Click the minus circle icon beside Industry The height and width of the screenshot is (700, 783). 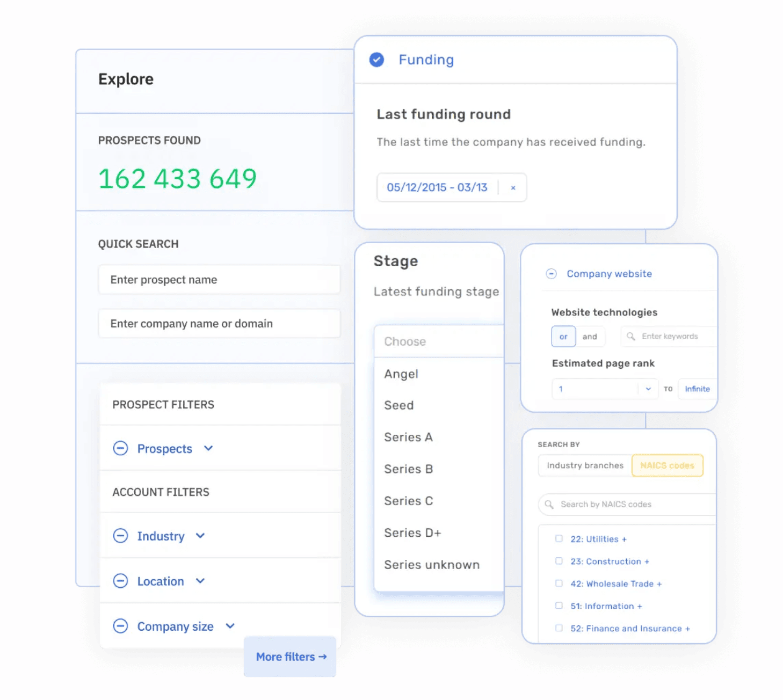coord(120,536)
